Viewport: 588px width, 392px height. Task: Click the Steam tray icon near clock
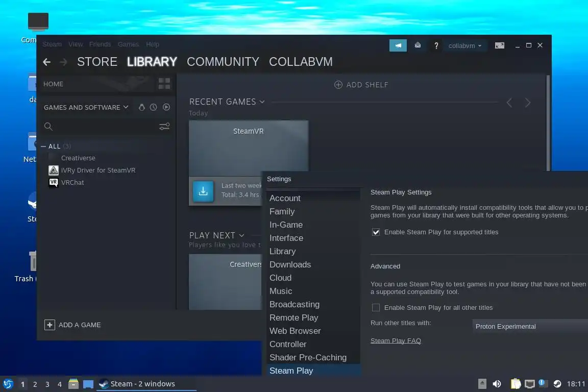click(x=557, y=384)
